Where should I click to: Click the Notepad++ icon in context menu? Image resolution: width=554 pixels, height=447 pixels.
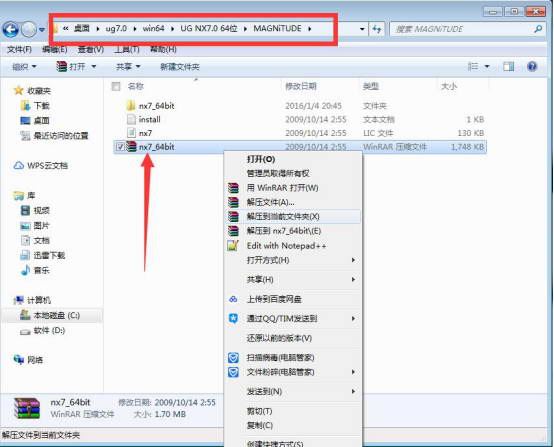point(233,245)
